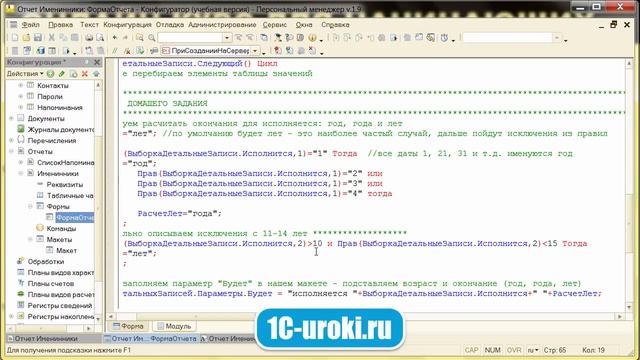Click the main menu icon left of Файл

pyautogui.click(x=13, y=24)
